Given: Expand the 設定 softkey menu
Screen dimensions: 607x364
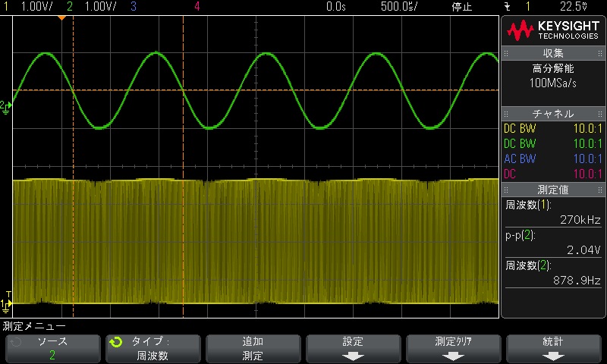Looking at the screenshot, I should [354, 348].
